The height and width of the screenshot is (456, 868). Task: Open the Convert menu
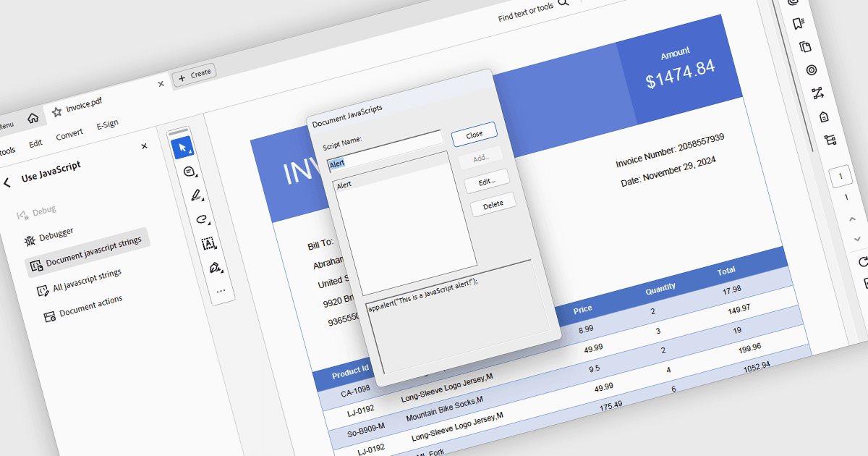point(69,135)
